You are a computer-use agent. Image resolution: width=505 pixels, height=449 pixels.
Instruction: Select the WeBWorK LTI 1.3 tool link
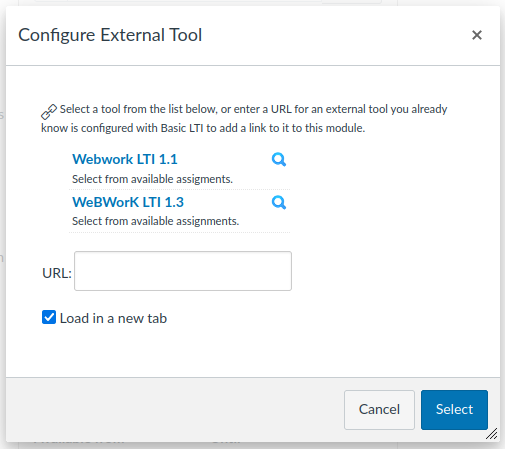click(128, 202)
